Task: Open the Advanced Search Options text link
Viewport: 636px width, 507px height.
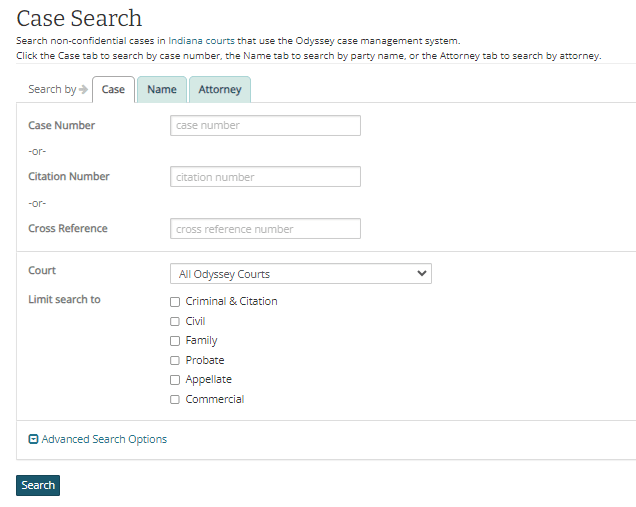Action: point(104,439)
